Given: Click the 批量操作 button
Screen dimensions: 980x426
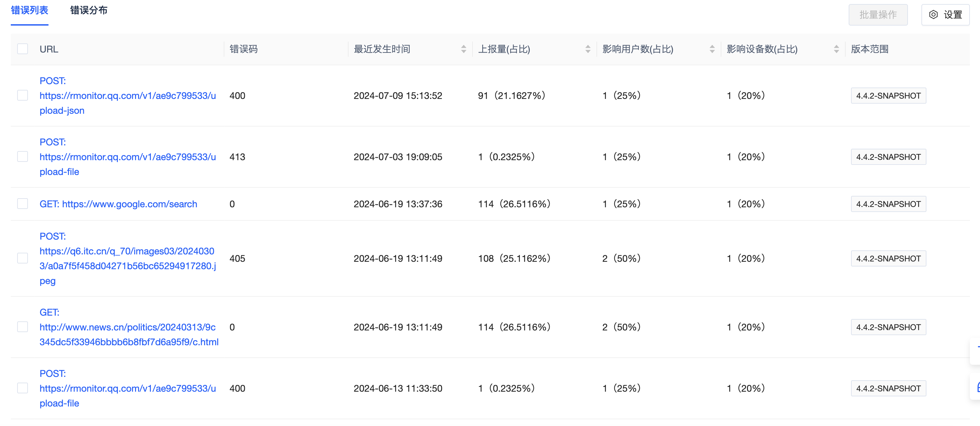Looking at the screenshot, I should tap(878, 15).
